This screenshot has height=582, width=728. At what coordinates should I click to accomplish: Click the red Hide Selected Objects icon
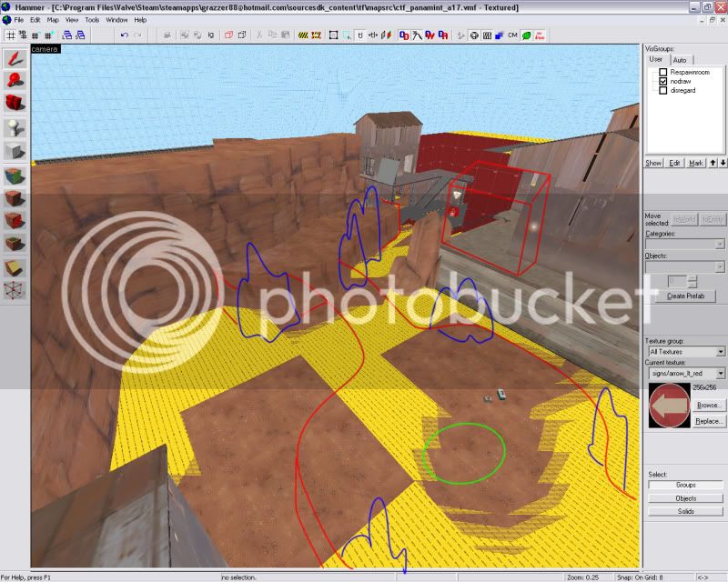(x=228, y=35)
